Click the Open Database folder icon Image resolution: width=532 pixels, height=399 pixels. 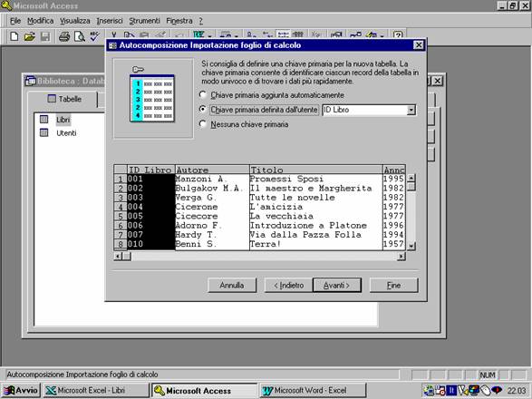tap(30, 36)
